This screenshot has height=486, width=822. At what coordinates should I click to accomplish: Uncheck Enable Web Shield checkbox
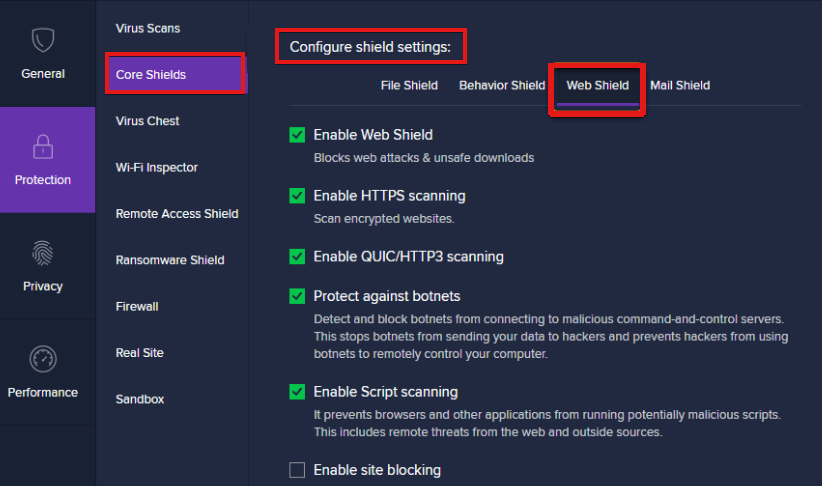click(297, 135)
